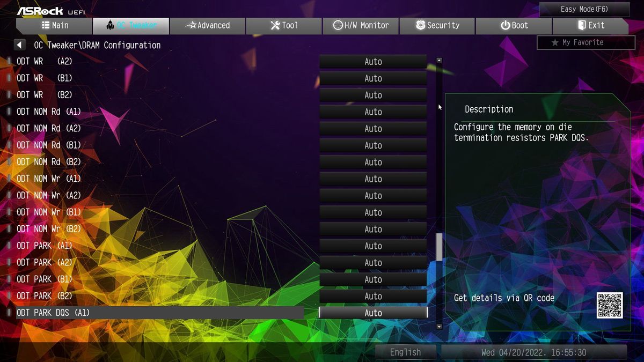Click the date and time display

pos(534,352)
